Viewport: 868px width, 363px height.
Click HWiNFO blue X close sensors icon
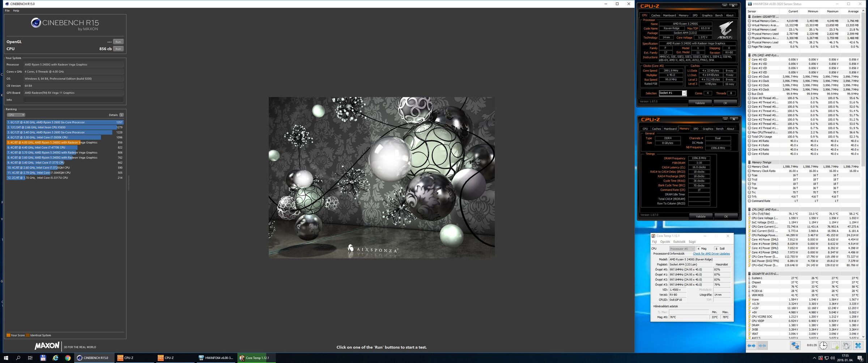tap(858, 346)
